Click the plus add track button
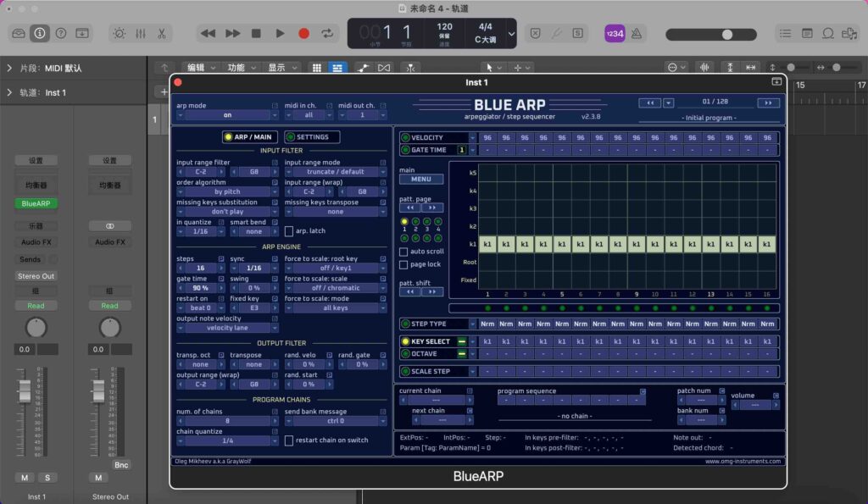This screenshot has width=868, height=504. click(164, 91)
